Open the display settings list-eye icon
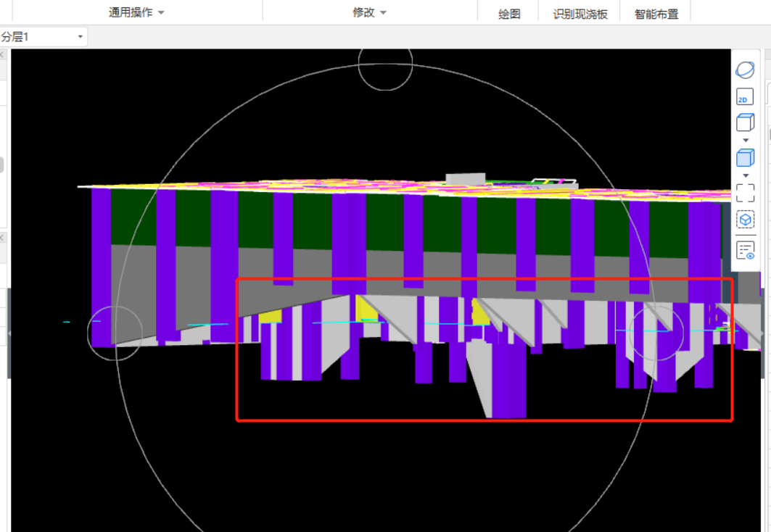This screenshot has width=771, height=532. [x=745, y=250]
